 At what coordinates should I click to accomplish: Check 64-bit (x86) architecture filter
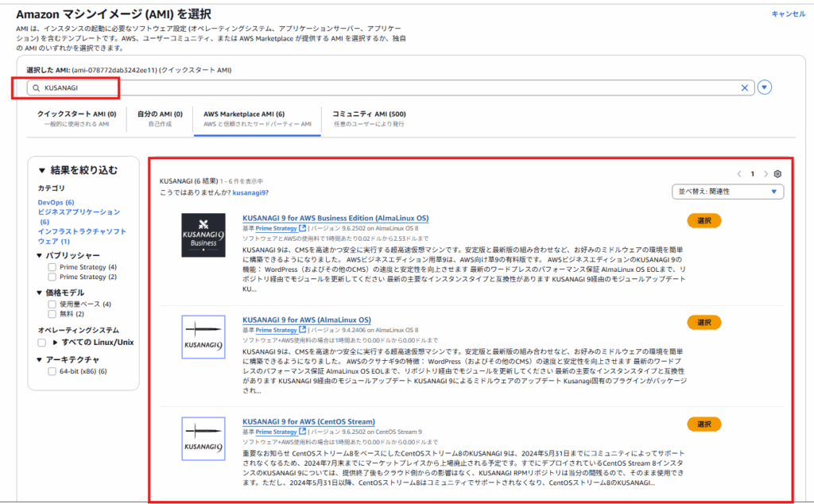click(x=52, y=371)
